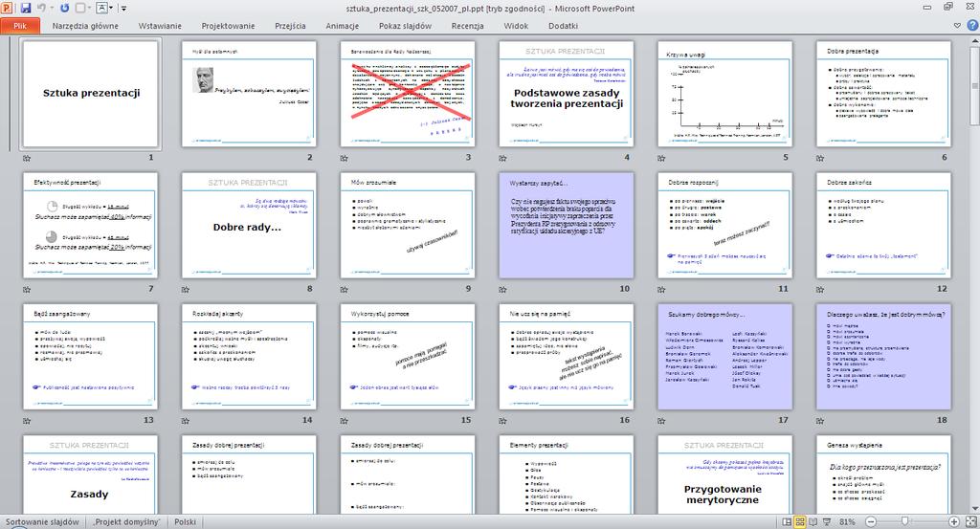The image size is (980, 529).
Task: Click the 81% zoom level button
Action: click(x=848, y=521)
